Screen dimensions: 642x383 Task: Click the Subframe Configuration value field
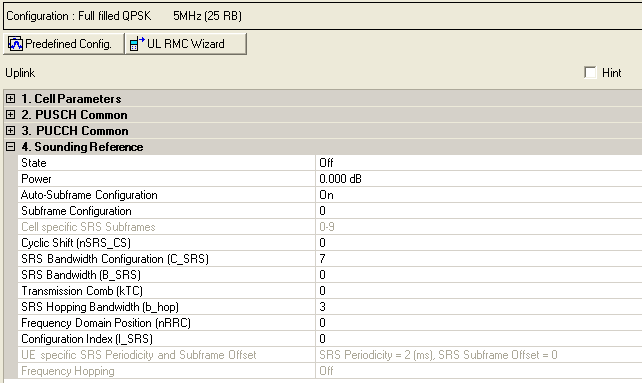[x=479, y=211]
